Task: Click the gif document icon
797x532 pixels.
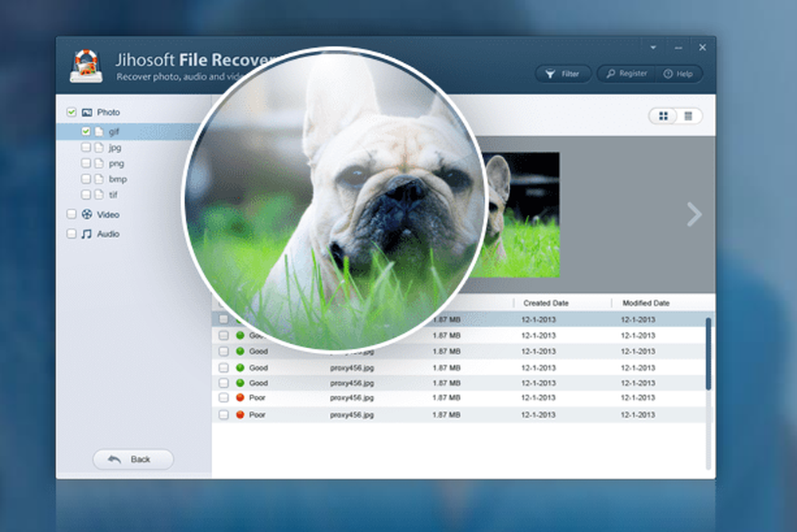Action: click(x=99, y=131)
